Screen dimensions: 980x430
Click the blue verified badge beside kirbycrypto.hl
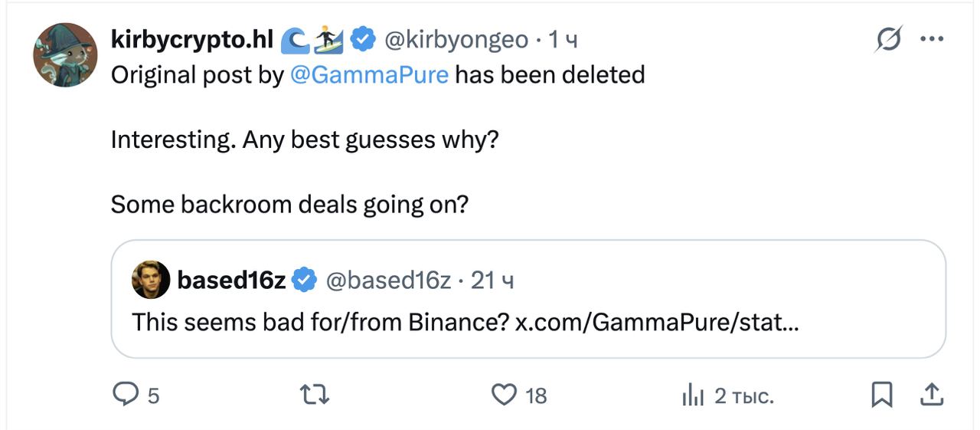coord(362,39)
